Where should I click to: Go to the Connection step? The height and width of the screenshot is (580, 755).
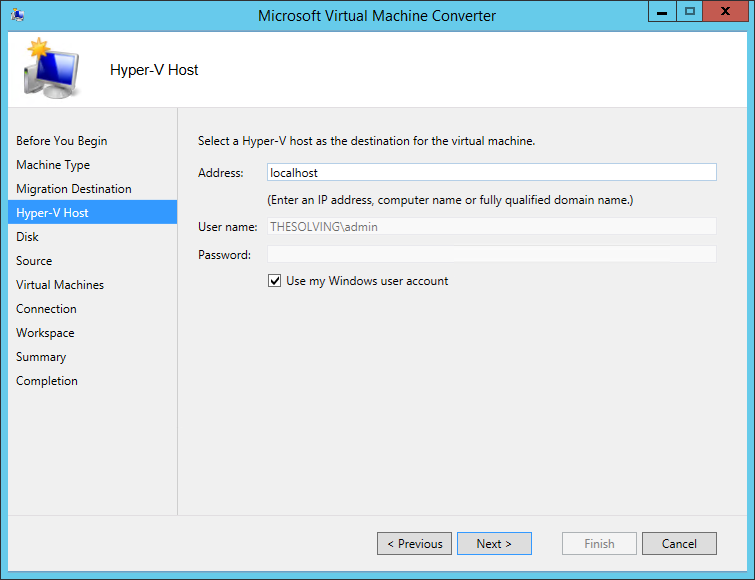point(46,309)
